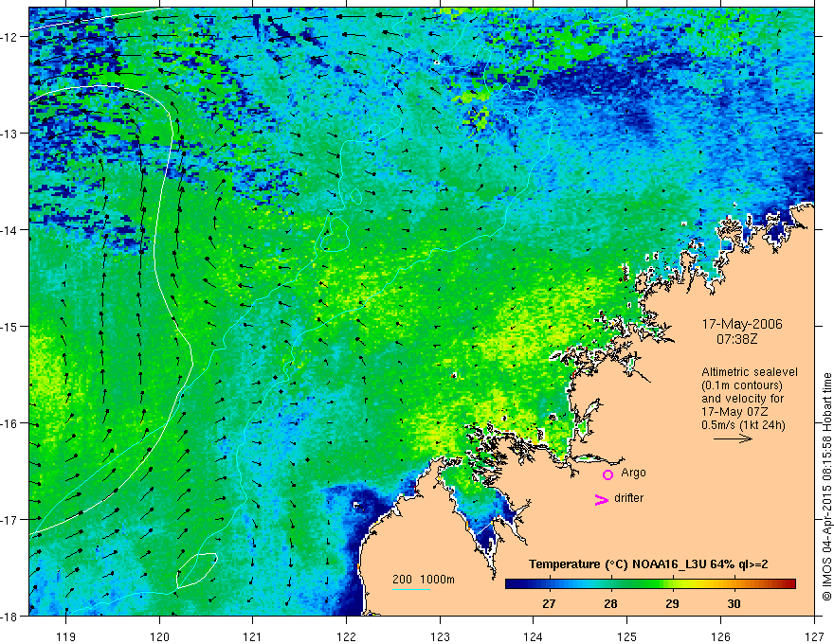
Task: Click the longitude 124 axis label
Action: click(x=534, y=636)
